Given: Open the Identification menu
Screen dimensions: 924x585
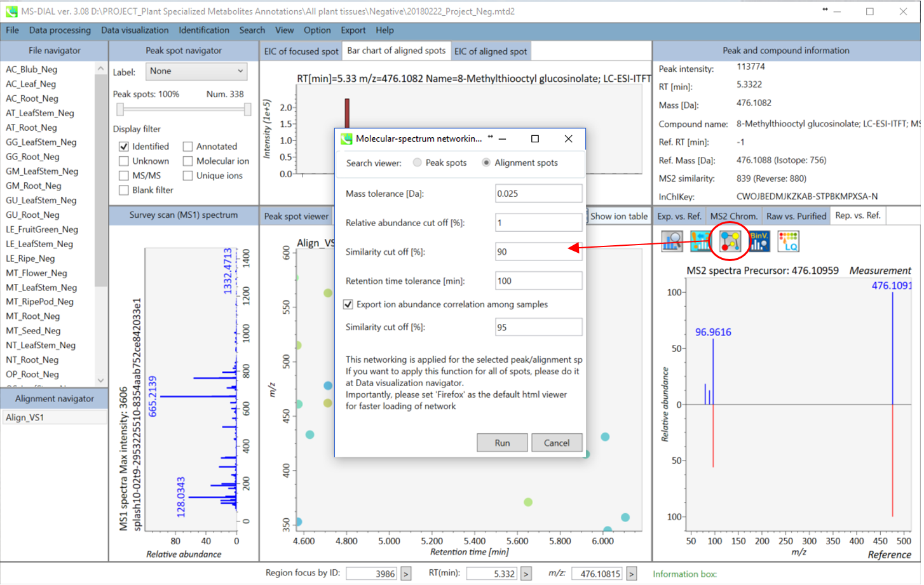Looking at the screenshot, I should click(x=204, y=30).
